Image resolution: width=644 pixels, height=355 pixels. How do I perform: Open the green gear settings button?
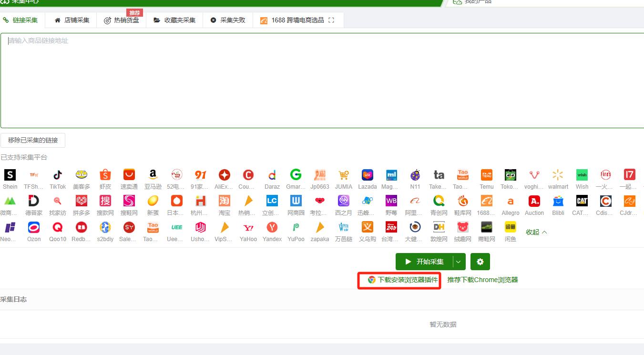click(480, 262)
